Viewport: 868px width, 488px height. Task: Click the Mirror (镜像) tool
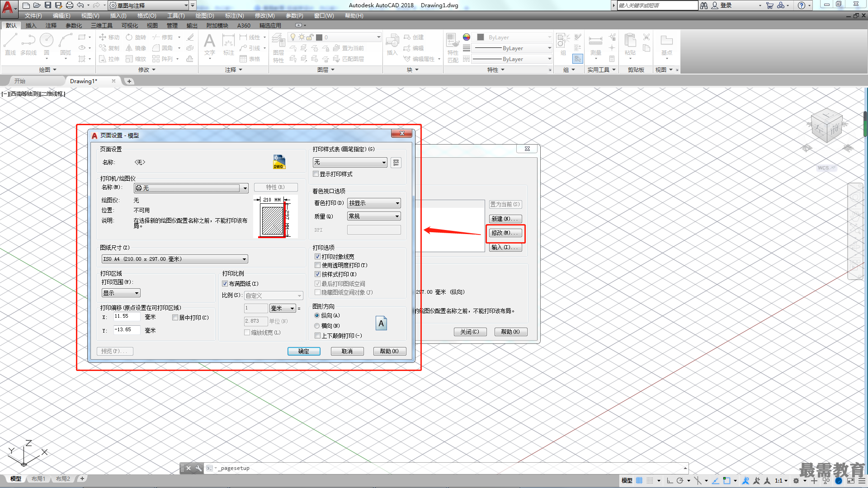click(136, 48)
